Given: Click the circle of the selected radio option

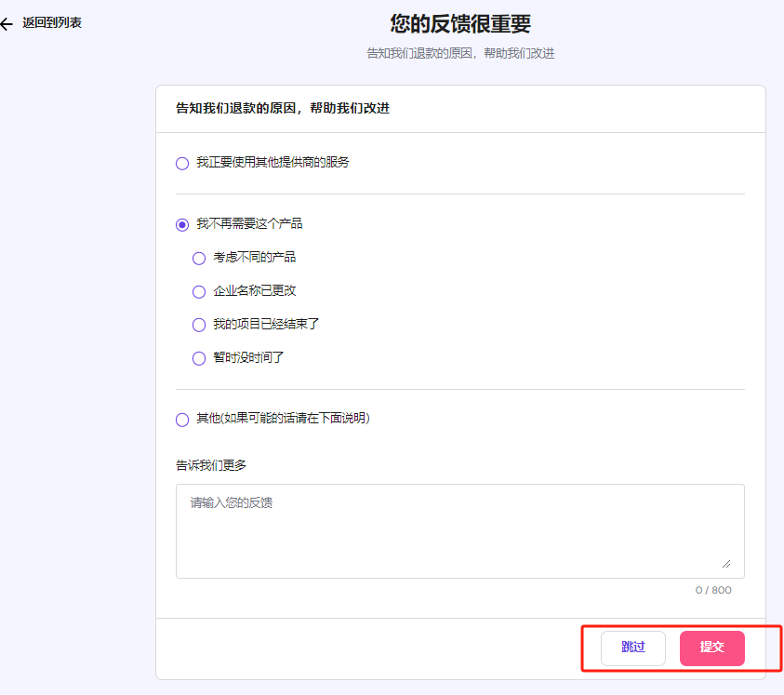Looking at the screenshot, I should pyautogui.click(x=181, y=223).
